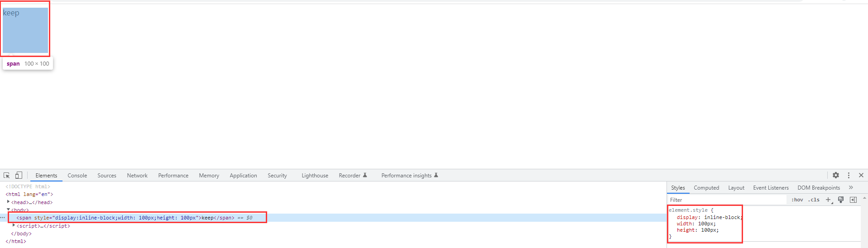The image size is (868, 248).
Task: Open the Application tab
Action: [x=243, y=176]
